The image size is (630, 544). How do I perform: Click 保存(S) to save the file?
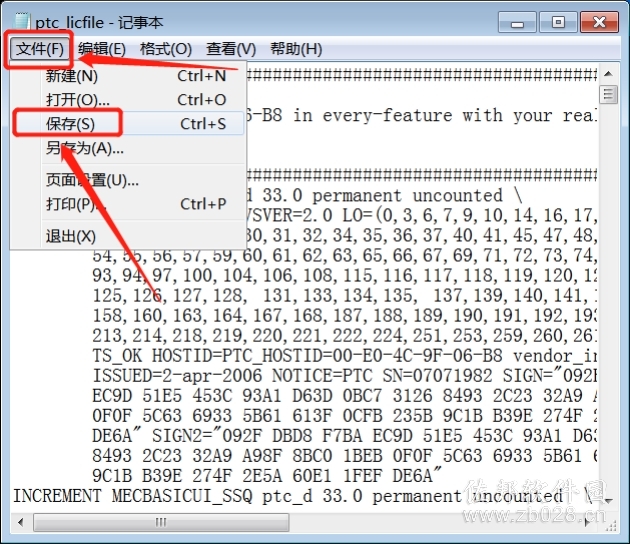[x=136, y=124]
